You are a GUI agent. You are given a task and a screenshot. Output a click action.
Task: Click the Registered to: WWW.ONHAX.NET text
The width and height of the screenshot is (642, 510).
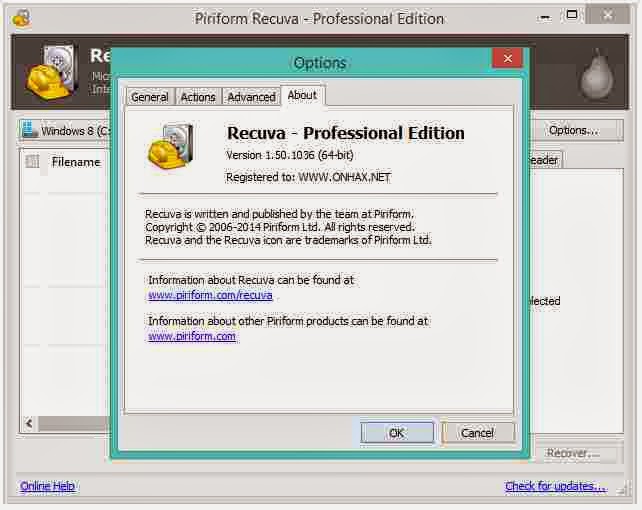point(308,177)
